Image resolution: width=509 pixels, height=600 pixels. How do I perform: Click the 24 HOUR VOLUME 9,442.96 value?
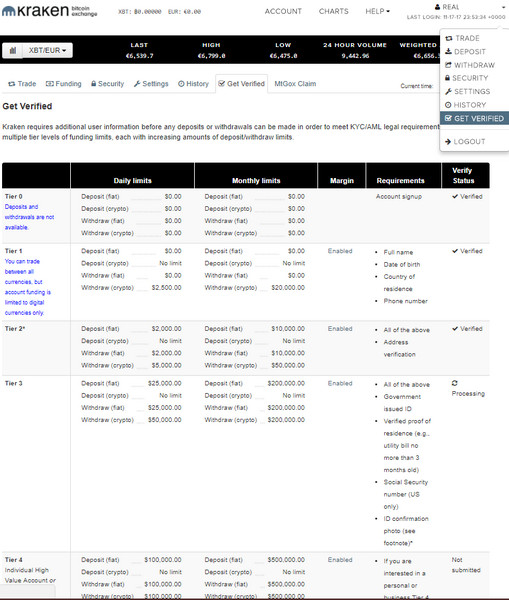click(355, 56)
